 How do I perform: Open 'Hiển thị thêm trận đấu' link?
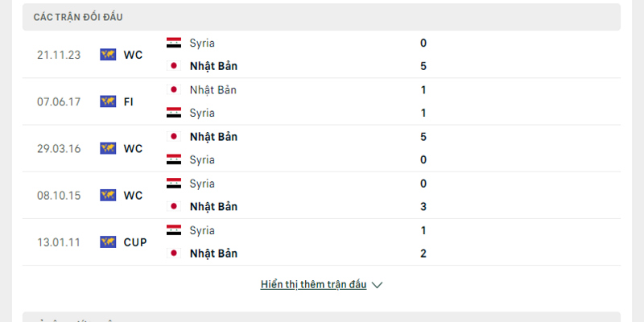(x=313, y=285)
